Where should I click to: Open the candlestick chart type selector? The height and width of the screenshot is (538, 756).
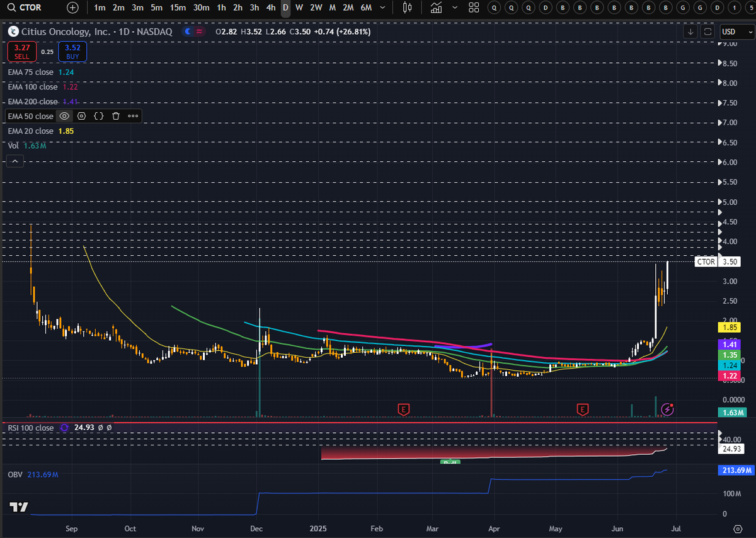coord(408,8)
